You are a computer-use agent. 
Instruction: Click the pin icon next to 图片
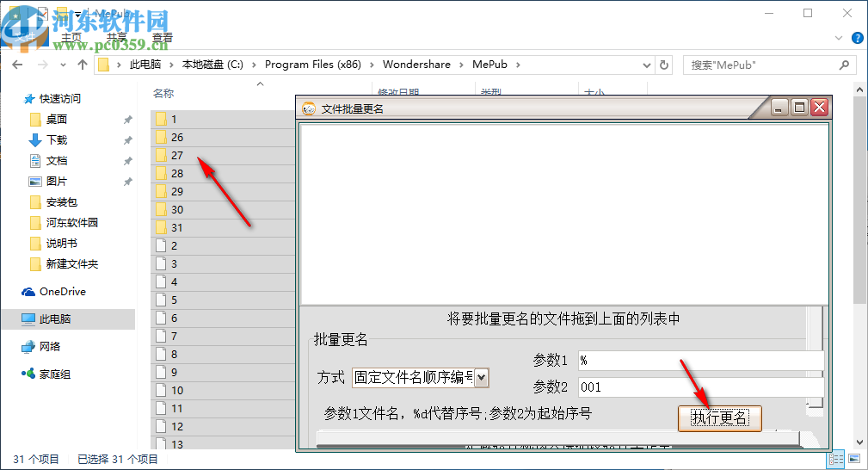(x=128, y=182)
